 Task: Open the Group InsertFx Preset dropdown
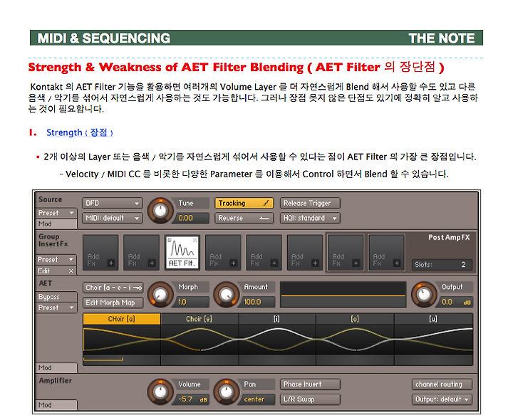(x=56, y=260)
